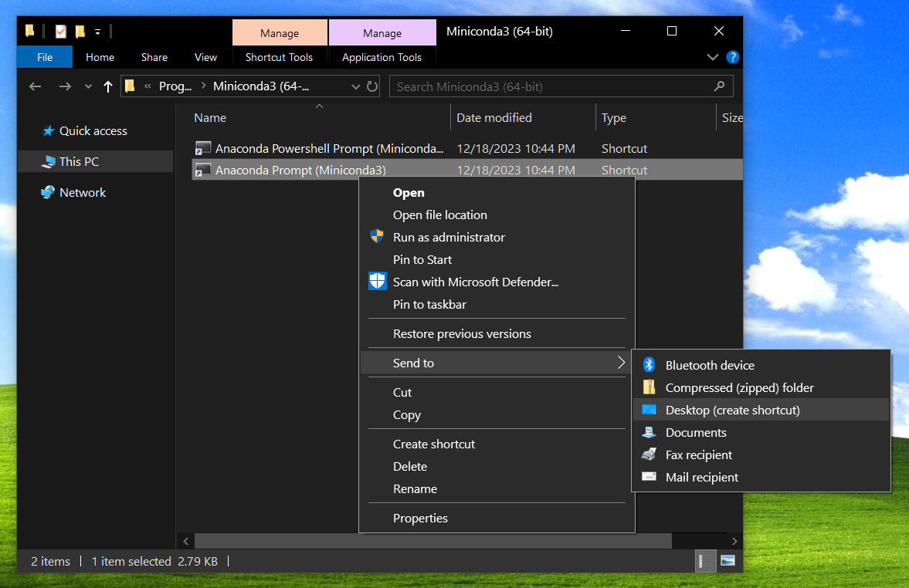The width and height of the screenshot is (909, 588).
Task: Click the New folder icon in quick access toolbar
Action: click(x=80, y=32)
